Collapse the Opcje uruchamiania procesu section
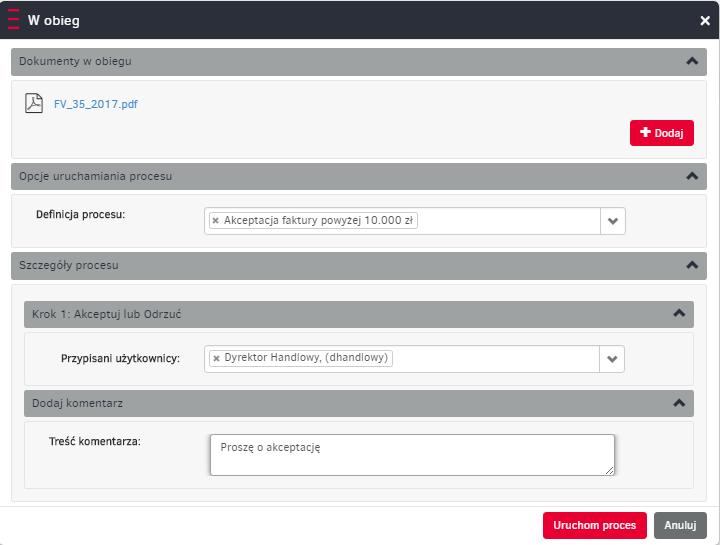This screenshot has width=720, height=545. [x=692, y=176]
